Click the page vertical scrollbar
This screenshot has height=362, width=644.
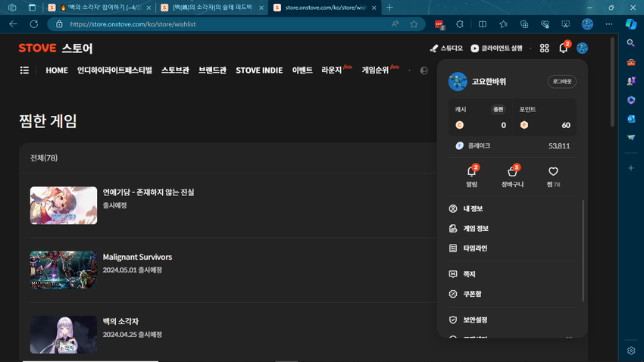click(x=612, y=82)
